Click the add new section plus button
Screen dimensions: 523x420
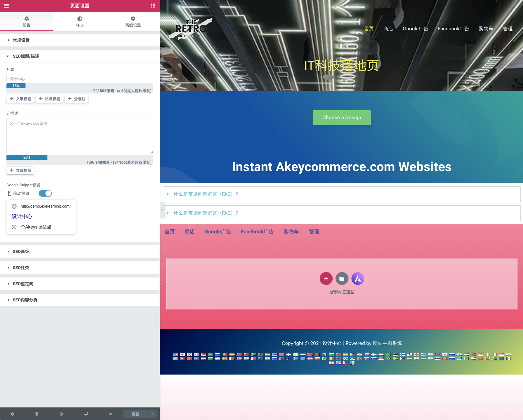(x=326, y=278)
